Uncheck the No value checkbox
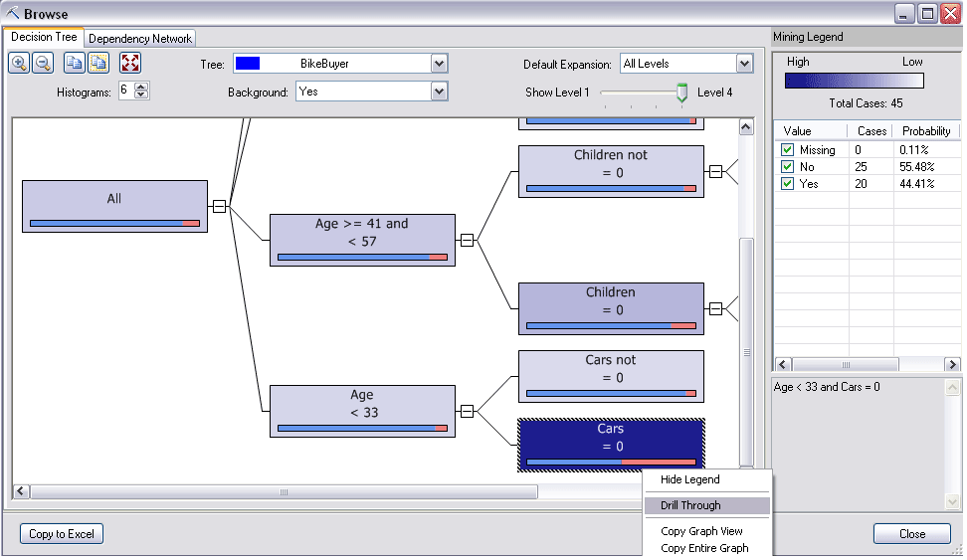Image resolution: width=967 pixels, height=560 pixels. point(787,166)
